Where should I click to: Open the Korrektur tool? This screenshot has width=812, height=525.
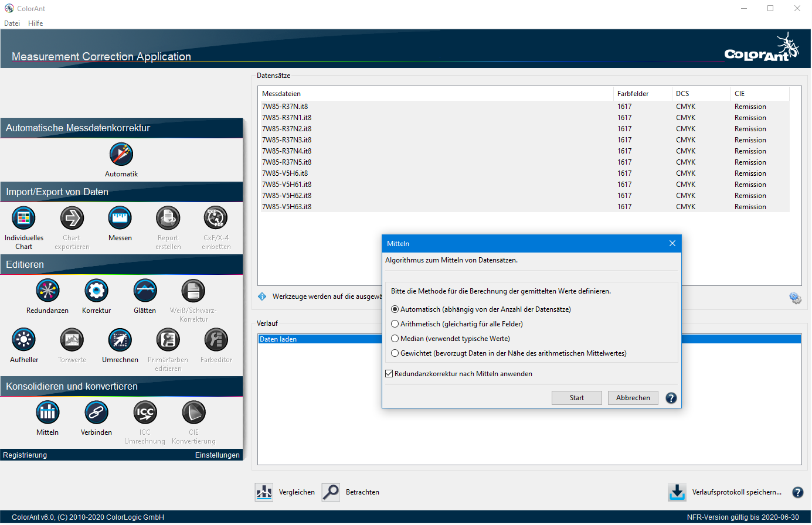tap(96, 291)
